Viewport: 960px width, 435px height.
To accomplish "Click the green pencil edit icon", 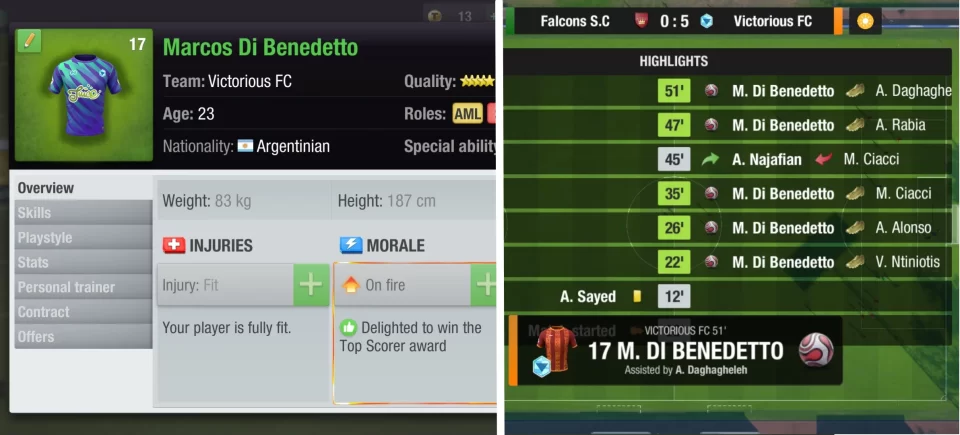I will point(29,42).
